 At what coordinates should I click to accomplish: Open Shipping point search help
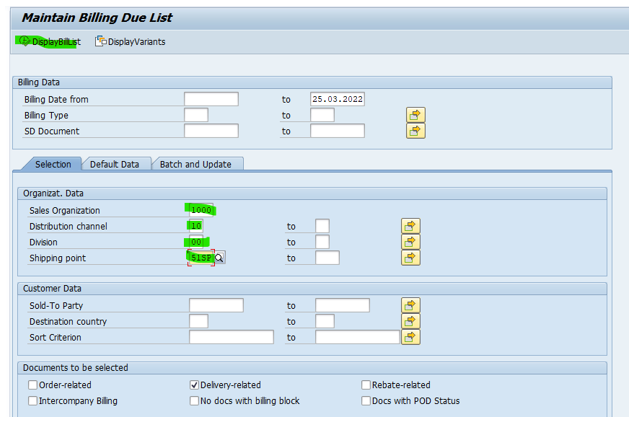click(x=220, y=258)
